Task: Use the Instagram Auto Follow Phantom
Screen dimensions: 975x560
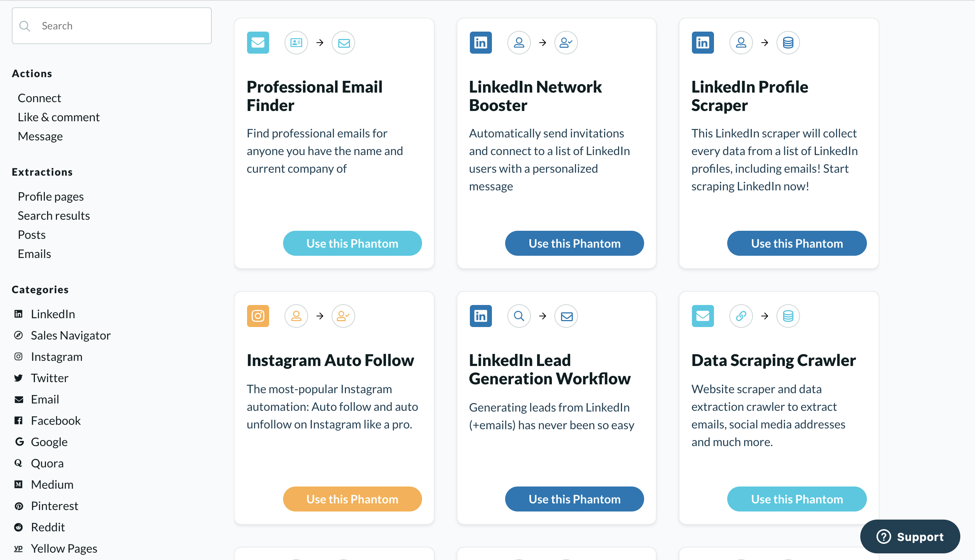Action: pyautogui.click(x=352, y=499)
